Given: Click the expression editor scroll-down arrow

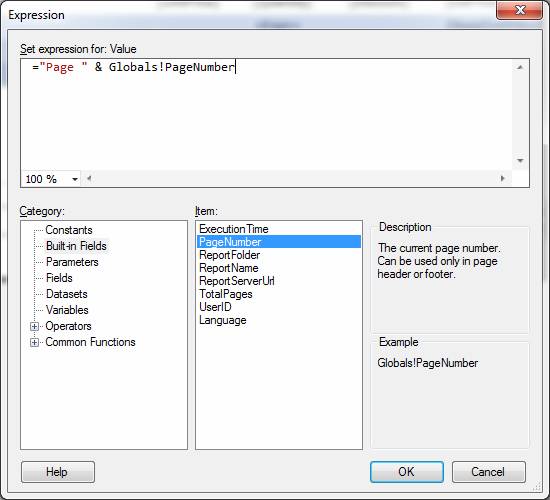Looking at the screenshot, I should pos(520,160).
